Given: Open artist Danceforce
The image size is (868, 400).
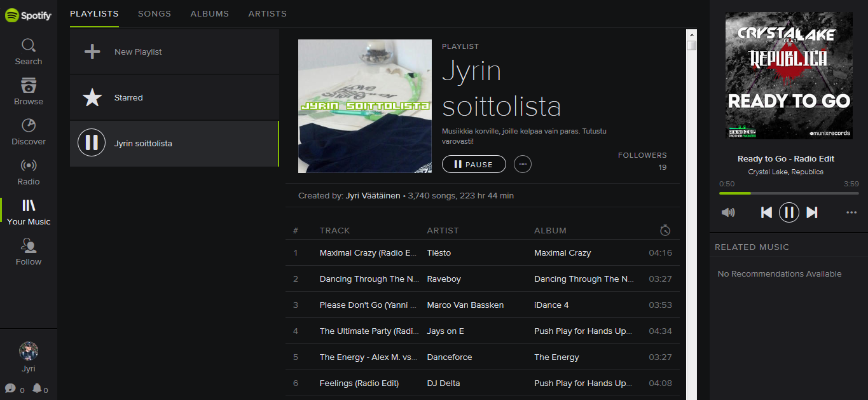Looking at the screenshot, I should point(450,357).
